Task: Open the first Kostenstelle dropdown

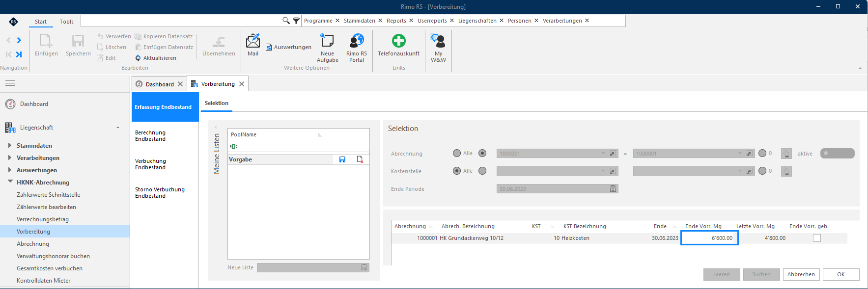Action: [603, 171]
